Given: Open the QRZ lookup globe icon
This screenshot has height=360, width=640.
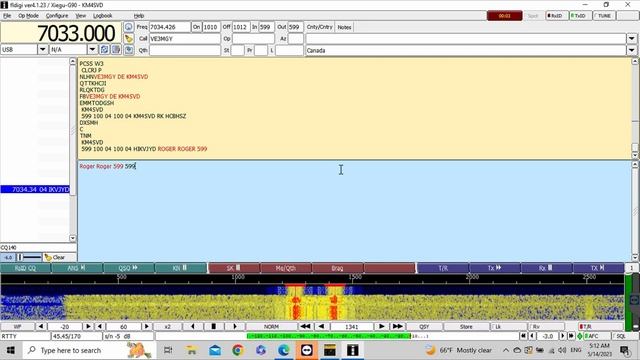Looking at the screenshot, I should tap(129, 27).
